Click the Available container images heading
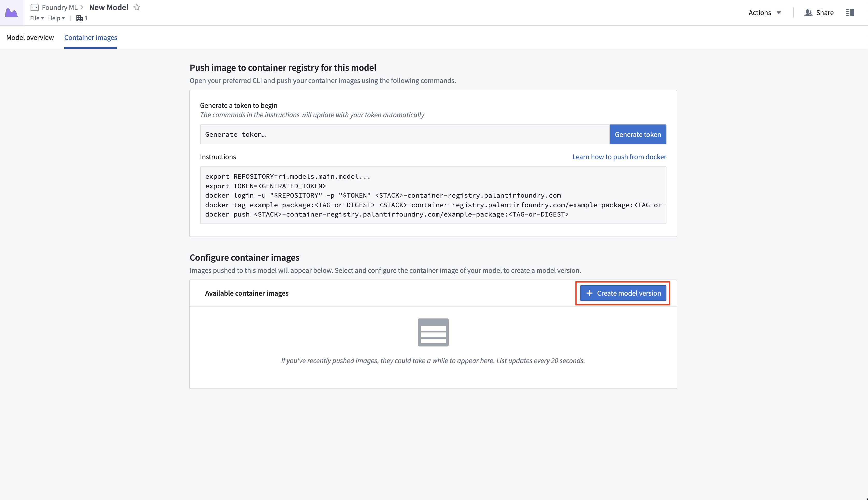The width and height of the screenshot is (868, 500). click(247, 293)
